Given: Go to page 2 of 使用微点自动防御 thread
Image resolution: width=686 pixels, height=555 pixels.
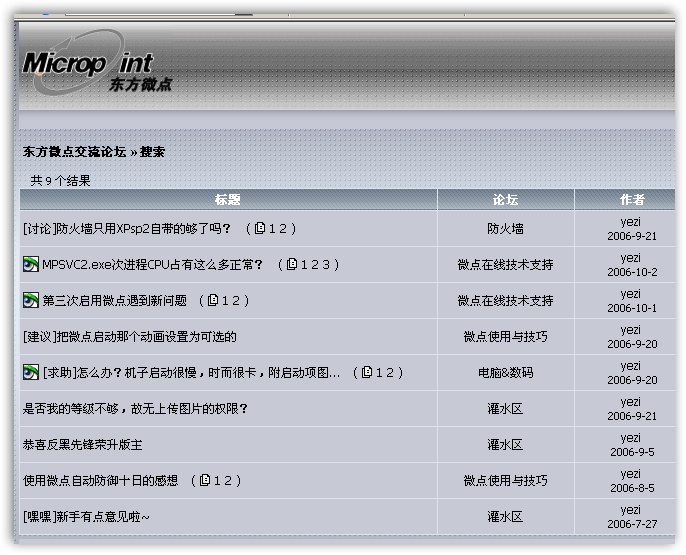Looking at the screenshot, I should (228, 481).
